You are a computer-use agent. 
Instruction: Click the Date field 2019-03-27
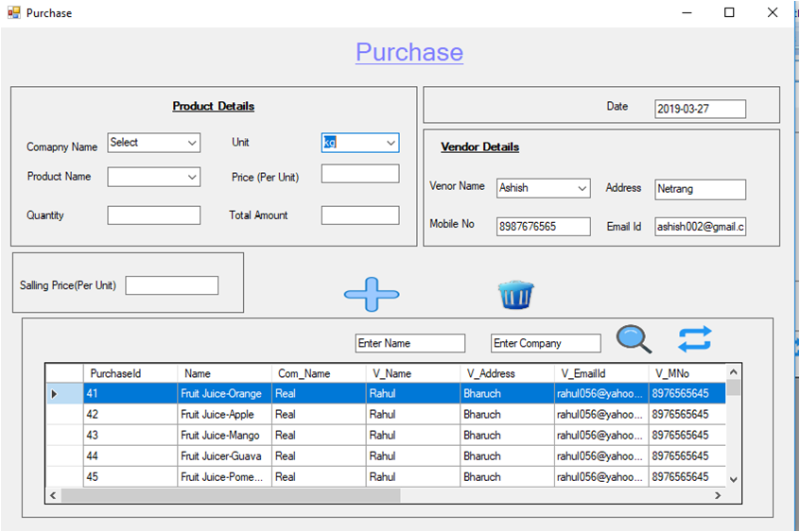tap(700, 109)
